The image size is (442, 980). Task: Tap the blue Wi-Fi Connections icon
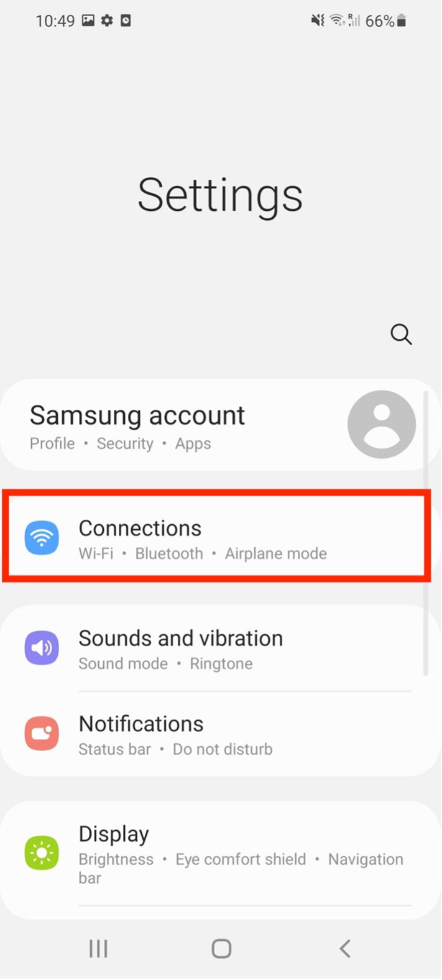(42, 538)
